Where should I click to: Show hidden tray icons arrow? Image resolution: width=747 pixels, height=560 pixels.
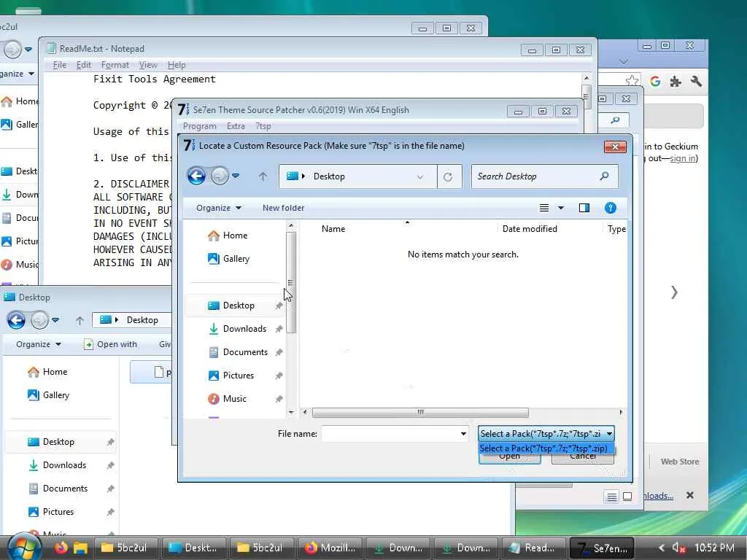[661, 548]
